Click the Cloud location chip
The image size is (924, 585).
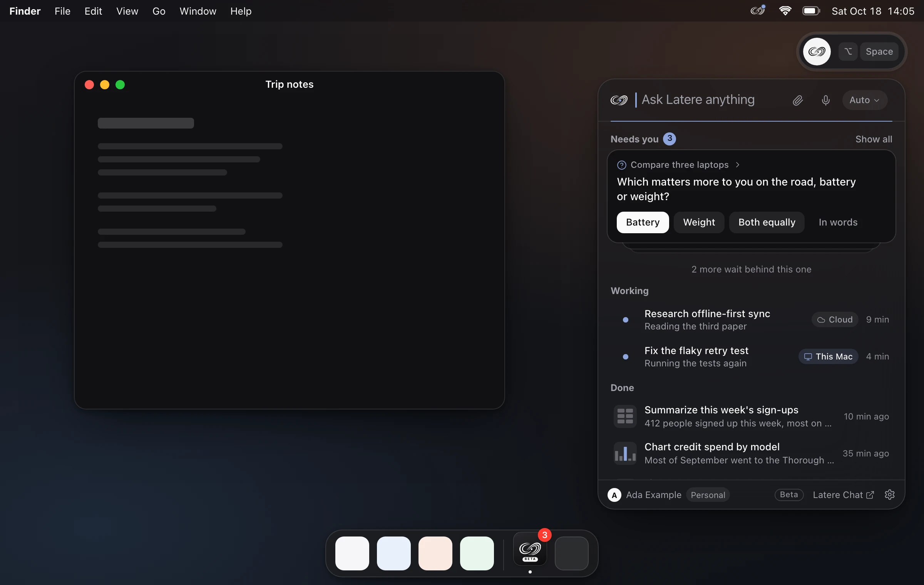[x=835, y=319]
